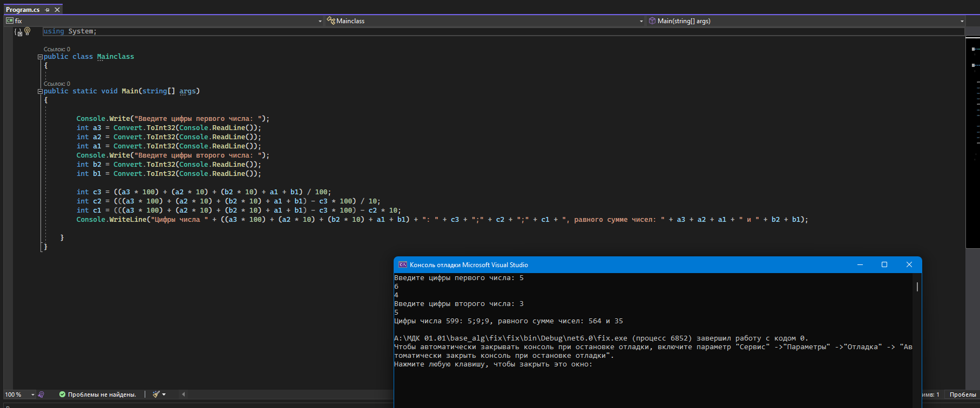Click the 'int a3' declaration line
The height and width of the screenshot is (408, 980).
168,128
